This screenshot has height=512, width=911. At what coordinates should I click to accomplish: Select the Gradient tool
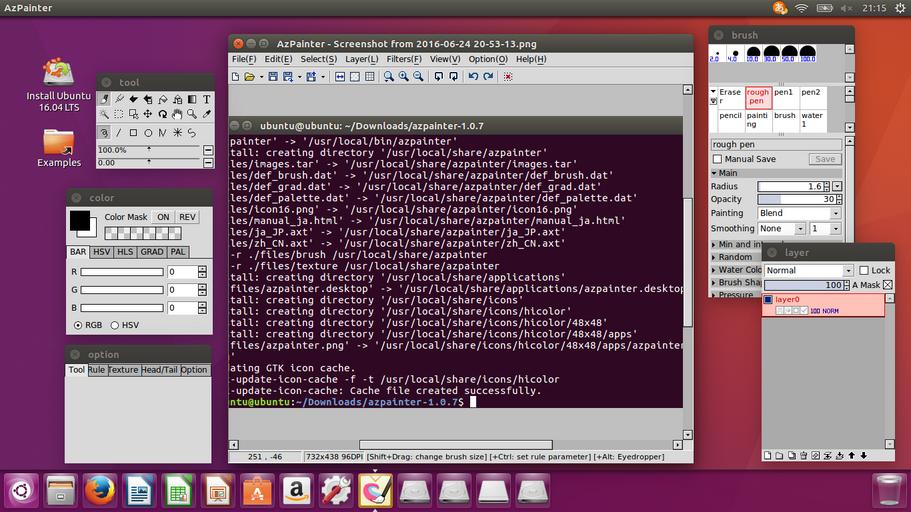(x=192, y=99)
